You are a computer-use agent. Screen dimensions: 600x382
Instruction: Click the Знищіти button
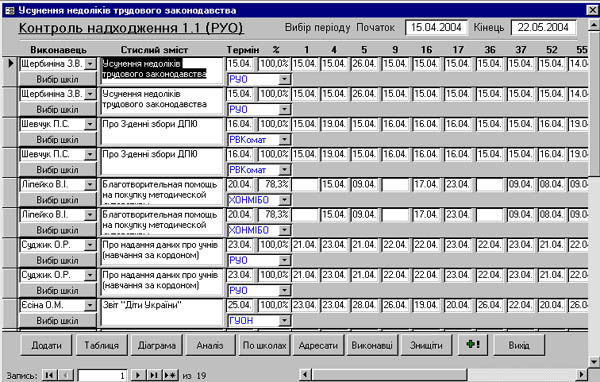pos(426,345)
